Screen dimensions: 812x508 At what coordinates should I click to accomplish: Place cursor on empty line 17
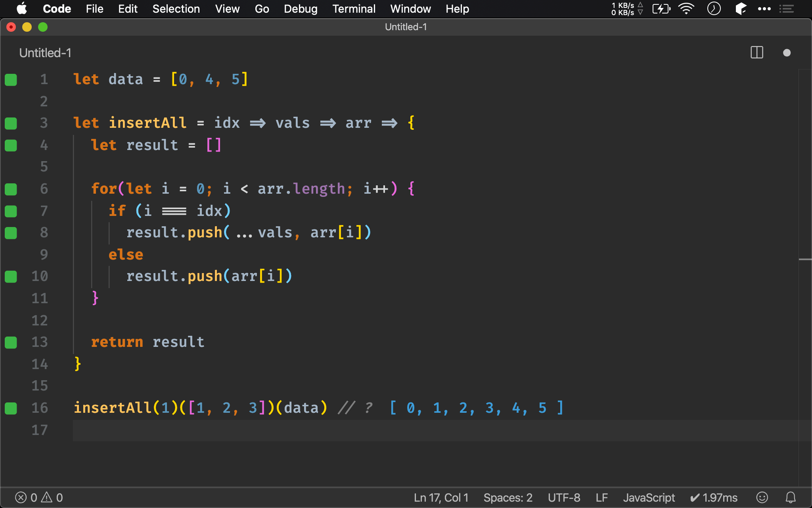pos(435,430)
